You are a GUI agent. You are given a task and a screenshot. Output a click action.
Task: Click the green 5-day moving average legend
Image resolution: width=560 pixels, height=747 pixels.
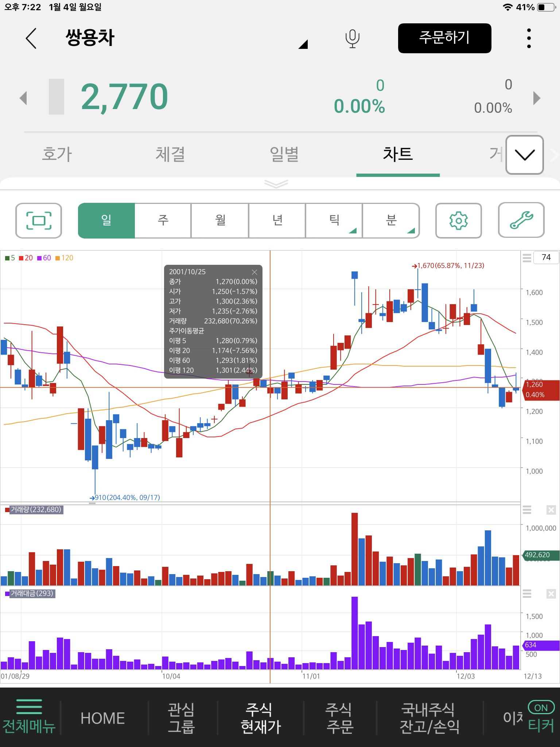10,258
